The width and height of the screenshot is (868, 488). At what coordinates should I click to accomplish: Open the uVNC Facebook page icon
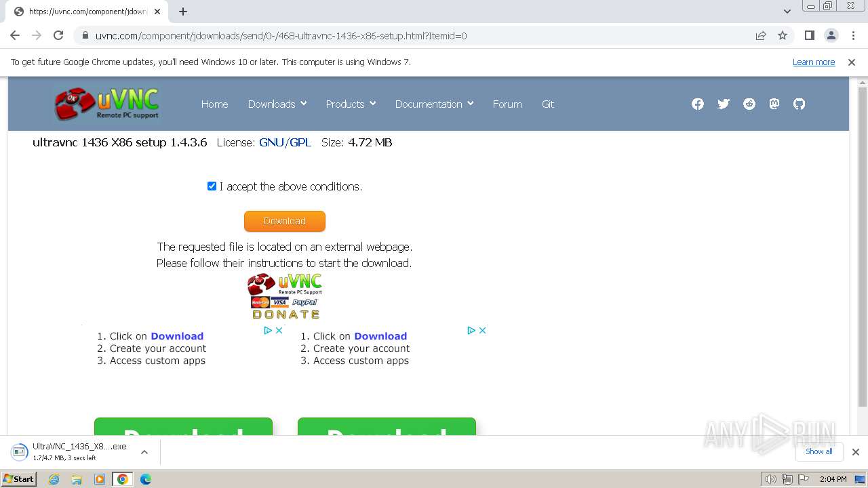click(698, 104)
